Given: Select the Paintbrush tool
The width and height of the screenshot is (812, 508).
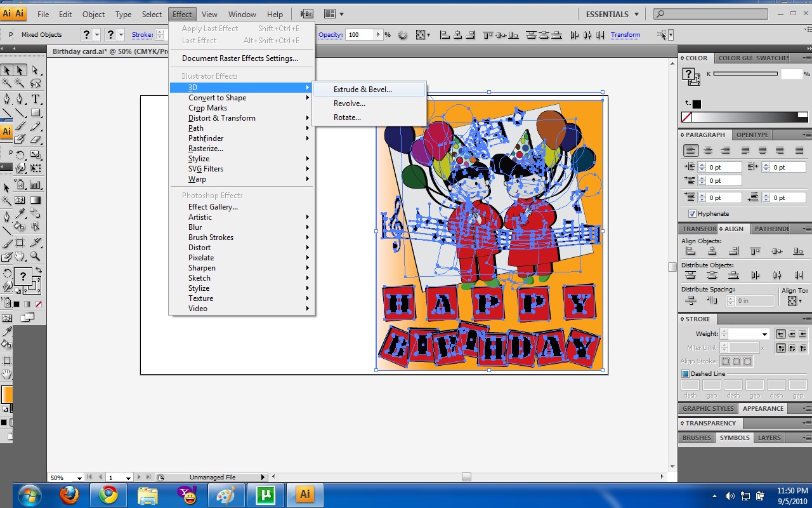Looking at the screenshot, I should 20,126.
